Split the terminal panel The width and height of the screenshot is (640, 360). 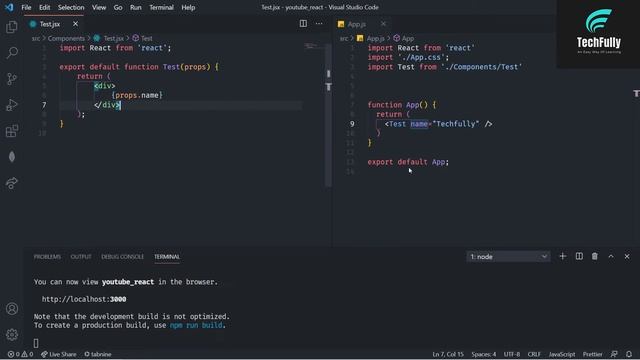tap(579, 256)
